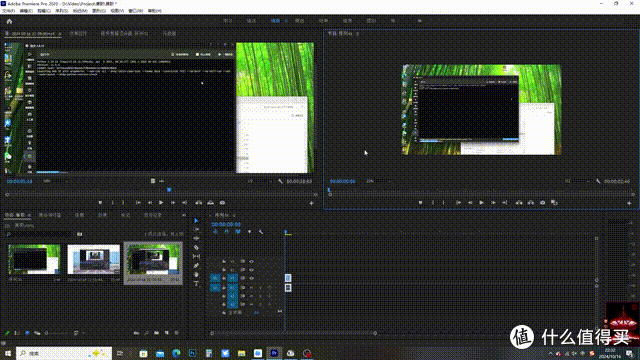Expand Project panel tab overflow chevrons
This screenshot has height=360, width=640.
[184, 215]
